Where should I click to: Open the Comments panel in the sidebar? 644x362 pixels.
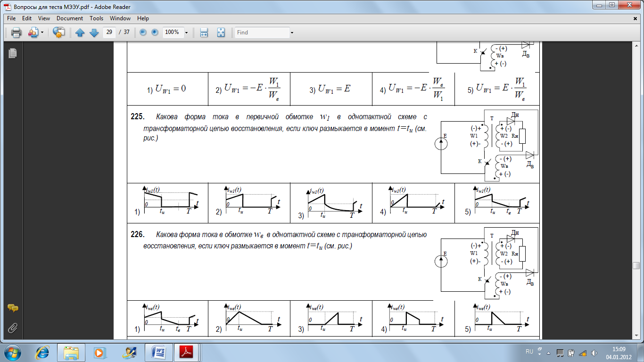pos(13,308)
